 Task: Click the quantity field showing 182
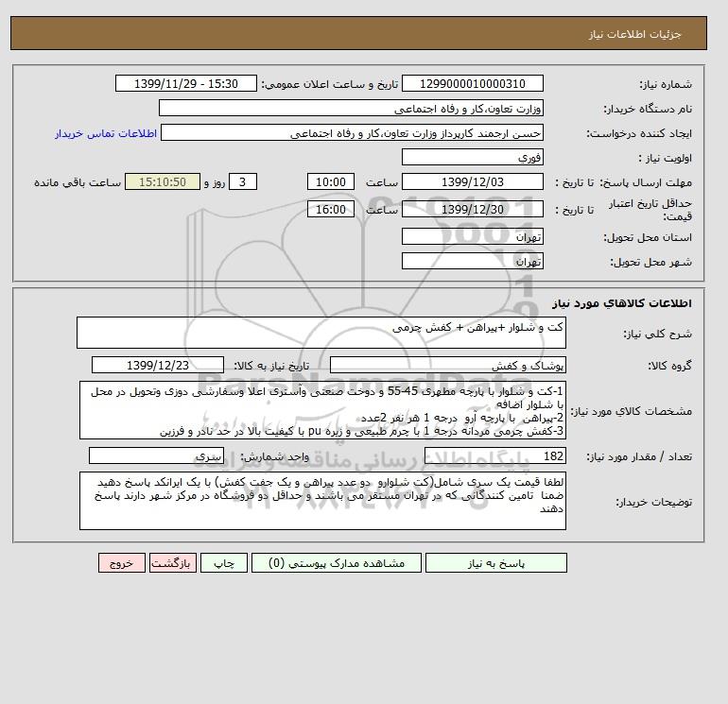(x=494, y=455)
